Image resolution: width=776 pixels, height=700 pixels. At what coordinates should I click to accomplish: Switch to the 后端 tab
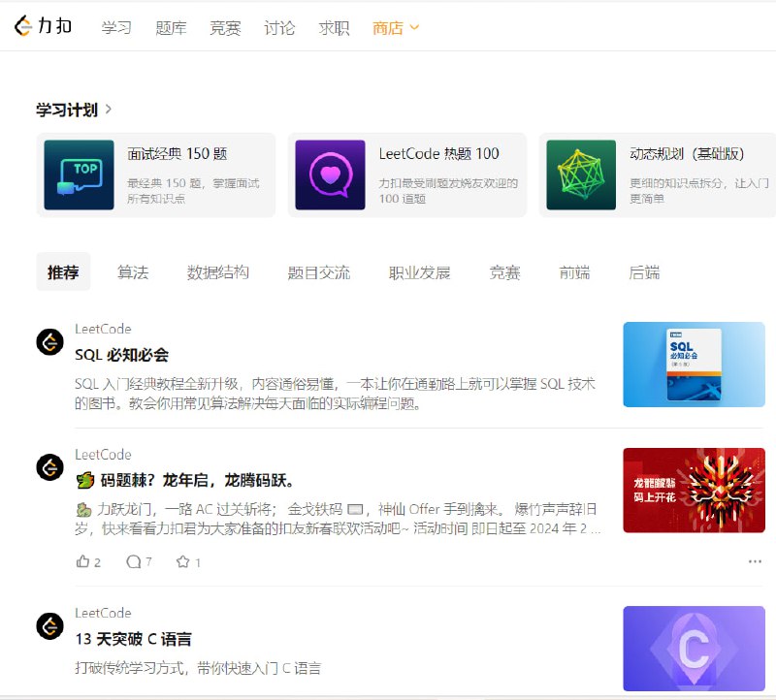[644, 272]
